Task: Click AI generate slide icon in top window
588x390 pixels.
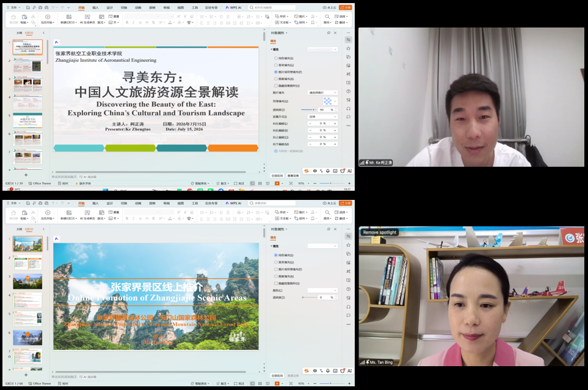Action: (87, 17)
